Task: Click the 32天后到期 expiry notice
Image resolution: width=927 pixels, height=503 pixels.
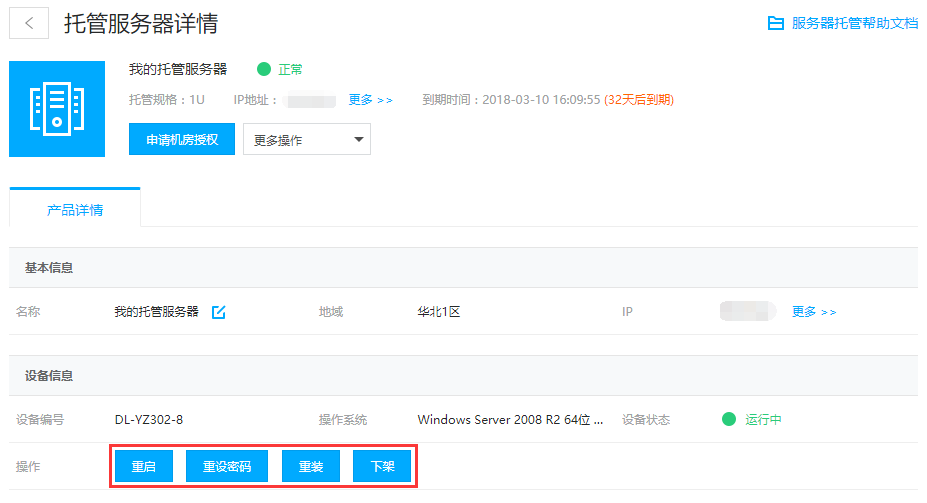Action: [x=639, y=100]
